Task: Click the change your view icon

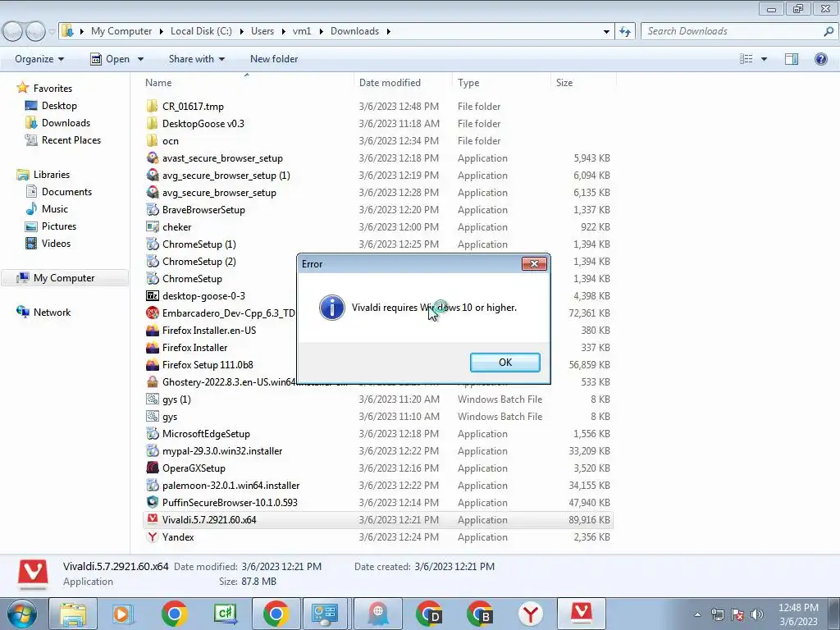Action: point(746,59)
